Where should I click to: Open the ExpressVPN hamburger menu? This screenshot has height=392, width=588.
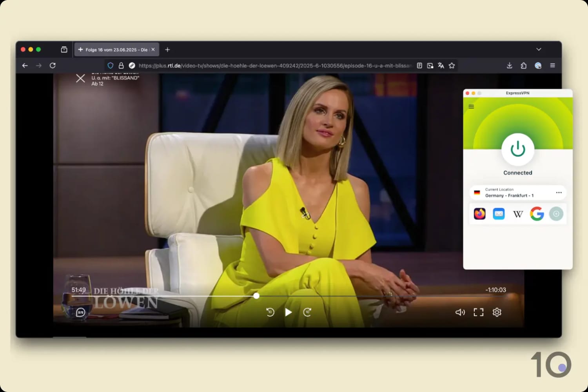(471, 106)
